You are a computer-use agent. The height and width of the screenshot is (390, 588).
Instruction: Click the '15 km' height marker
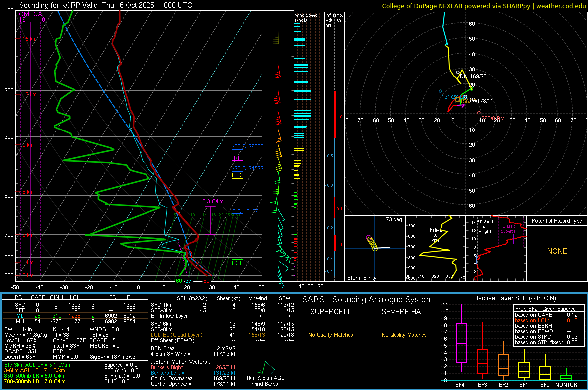[30, 39]
